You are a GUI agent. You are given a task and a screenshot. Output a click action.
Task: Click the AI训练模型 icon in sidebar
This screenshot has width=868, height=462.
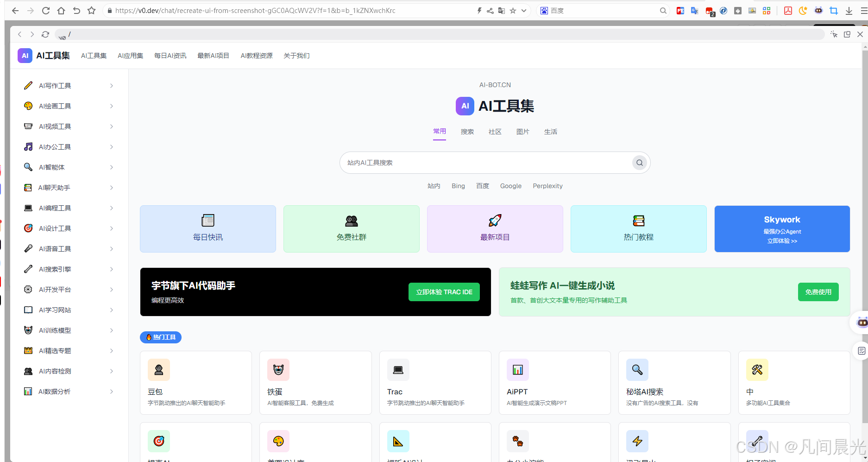[x=28, y=330]
